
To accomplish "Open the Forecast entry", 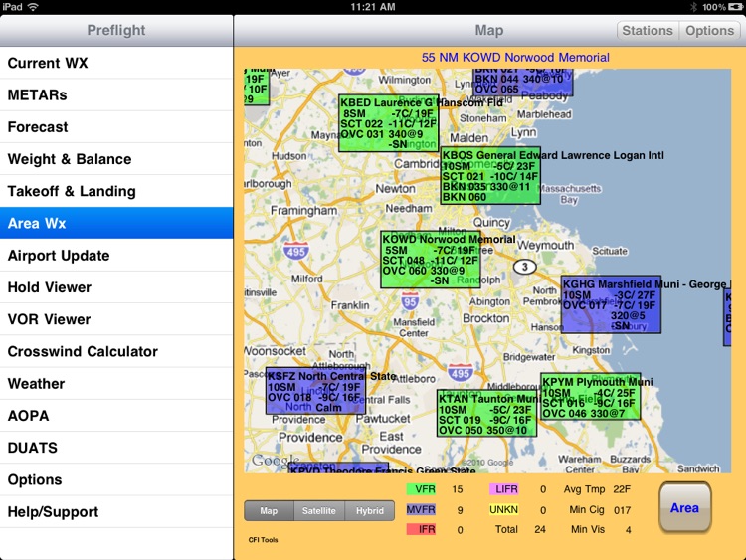I will point(116,127).
